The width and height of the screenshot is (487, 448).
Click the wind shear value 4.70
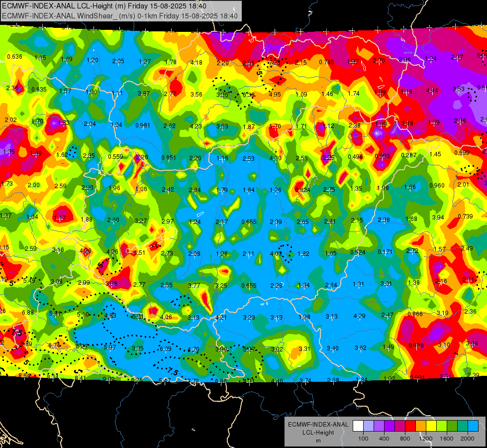pos(193,349)
